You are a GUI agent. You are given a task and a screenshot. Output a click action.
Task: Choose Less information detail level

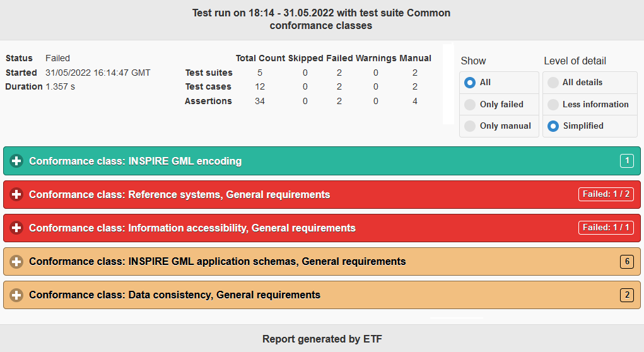coord(590,104)
